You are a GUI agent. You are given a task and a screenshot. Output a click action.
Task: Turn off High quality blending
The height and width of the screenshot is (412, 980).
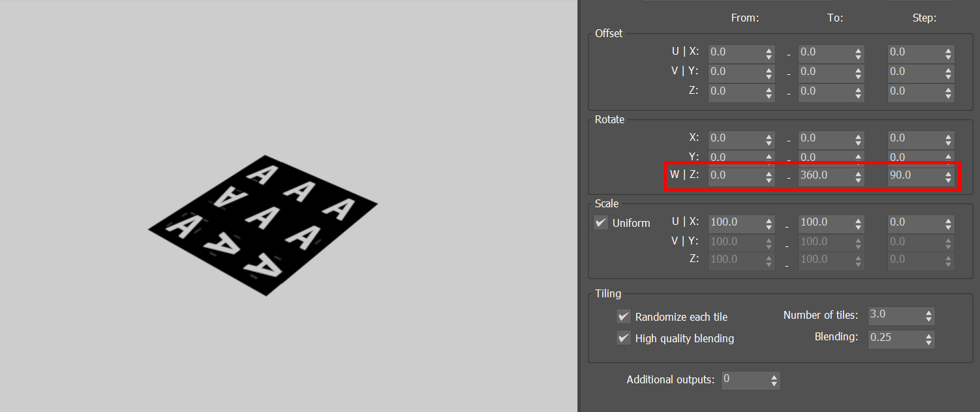624,338
